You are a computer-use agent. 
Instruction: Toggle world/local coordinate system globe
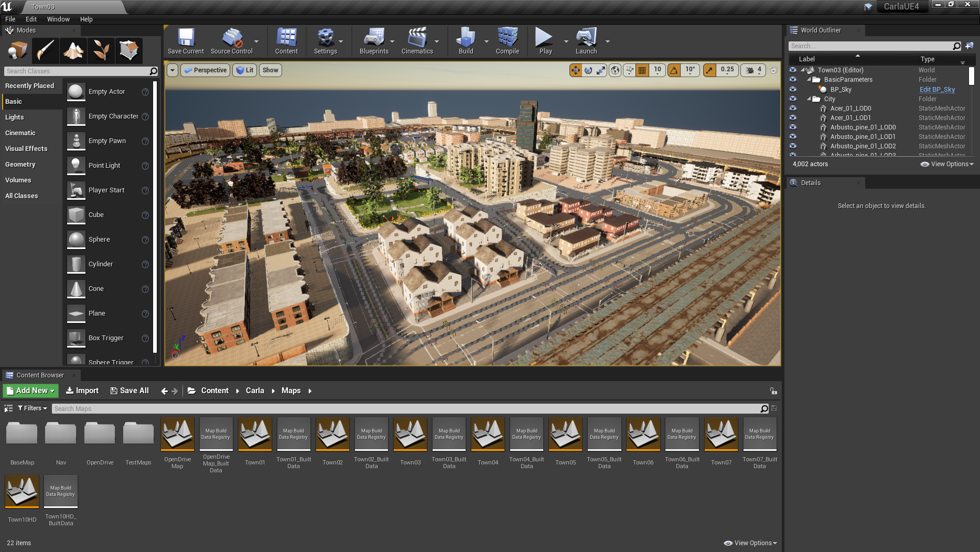[x=615, y=70]
